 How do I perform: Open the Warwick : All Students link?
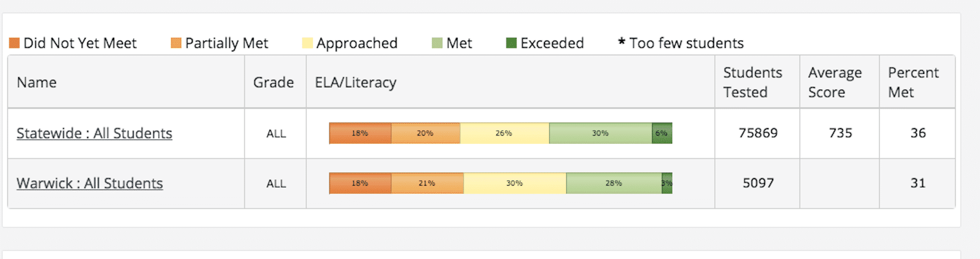point(90,183)
